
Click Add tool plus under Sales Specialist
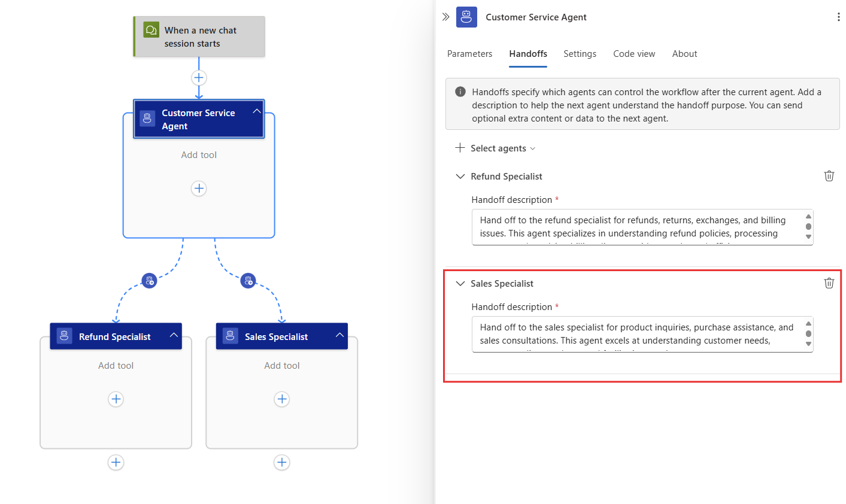coord(281,399)
